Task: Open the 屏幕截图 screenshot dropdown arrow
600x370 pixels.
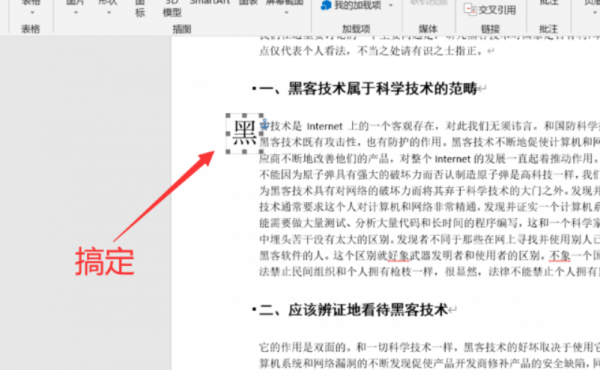Action: (x=286, y=13)
